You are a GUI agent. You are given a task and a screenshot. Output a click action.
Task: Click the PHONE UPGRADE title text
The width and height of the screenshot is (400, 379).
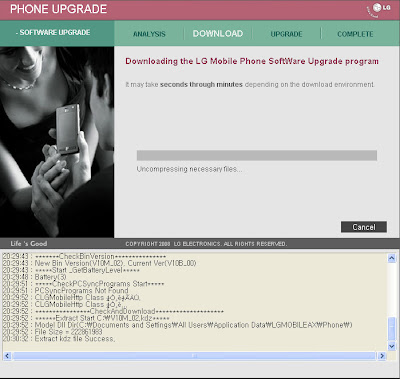tap(58, 9)
